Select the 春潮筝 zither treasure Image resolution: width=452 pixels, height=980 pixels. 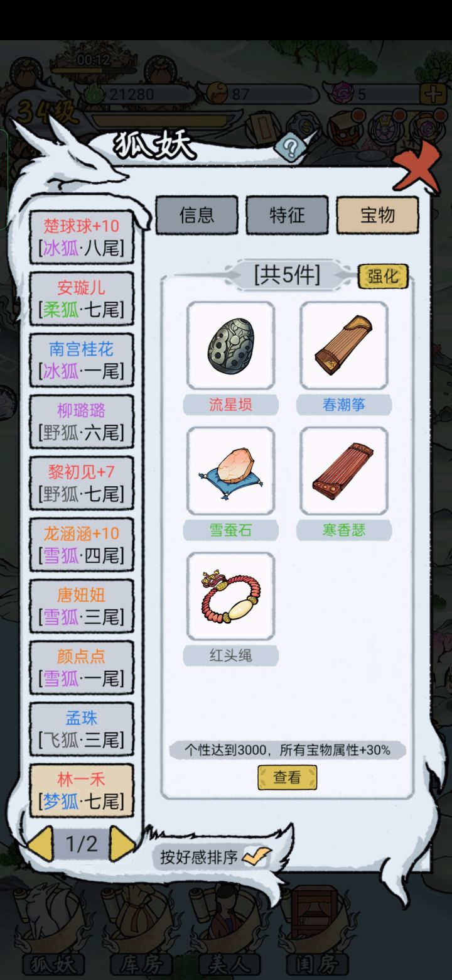[x=344, y=346]
